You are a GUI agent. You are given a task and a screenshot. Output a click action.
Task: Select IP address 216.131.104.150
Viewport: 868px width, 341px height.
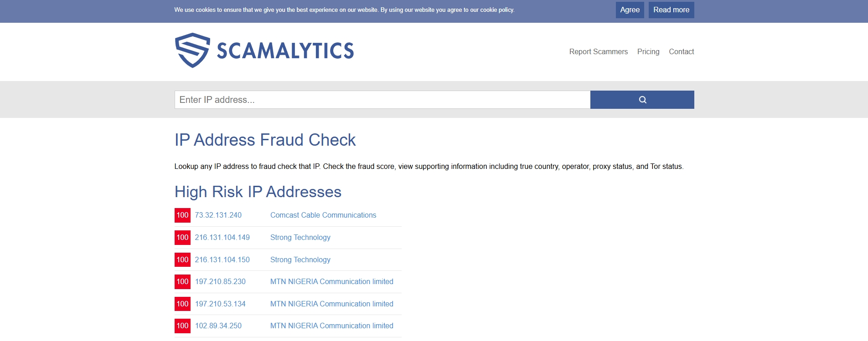222,260
